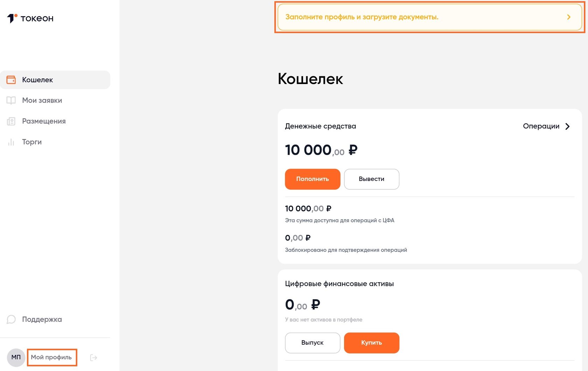Click the logout icon next to Мой профиль

point(93,357)
